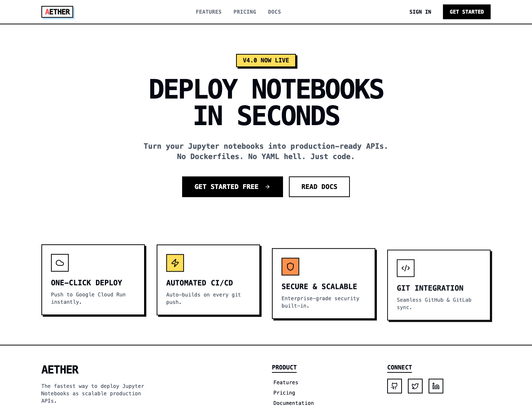
Task: Click the Sign In link
Action: 420,12
